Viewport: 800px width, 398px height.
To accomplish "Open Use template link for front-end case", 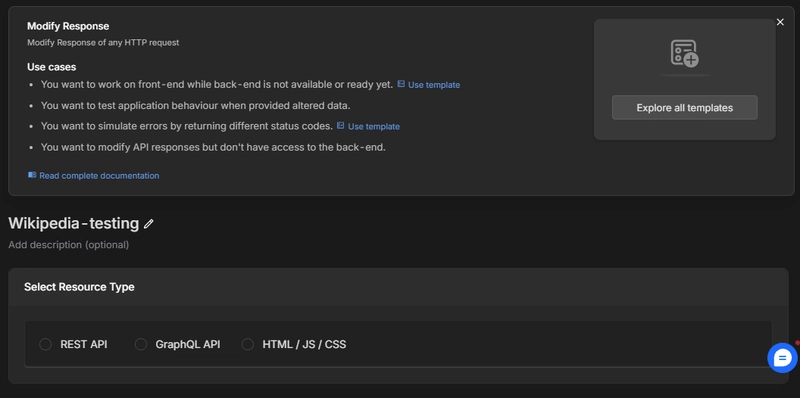I will coord(434,85).
